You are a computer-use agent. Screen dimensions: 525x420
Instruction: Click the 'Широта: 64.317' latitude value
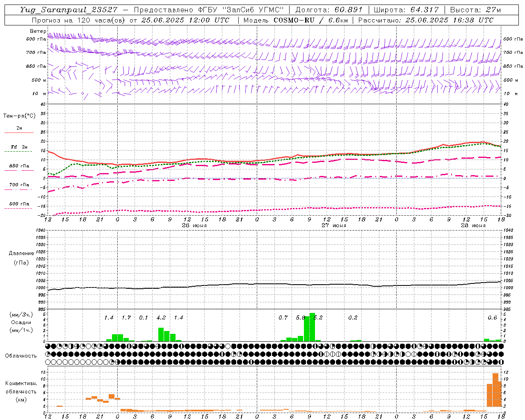coord(406,10)
